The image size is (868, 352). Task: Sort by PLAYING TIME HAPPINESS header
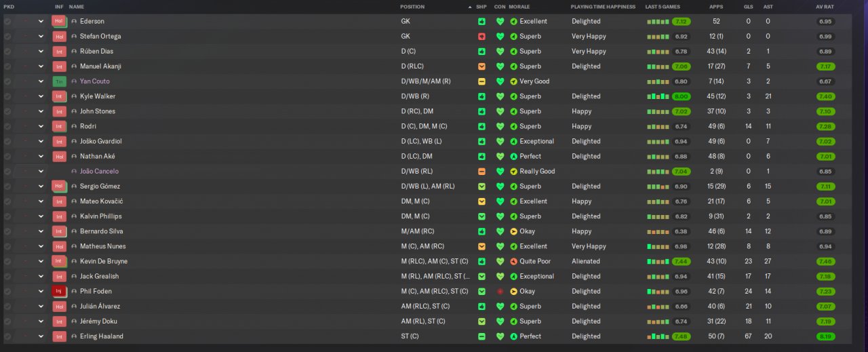click(x=604, y=7)
